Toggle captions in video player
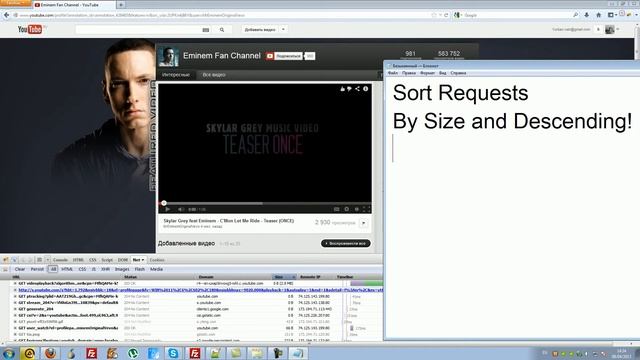 336,209
